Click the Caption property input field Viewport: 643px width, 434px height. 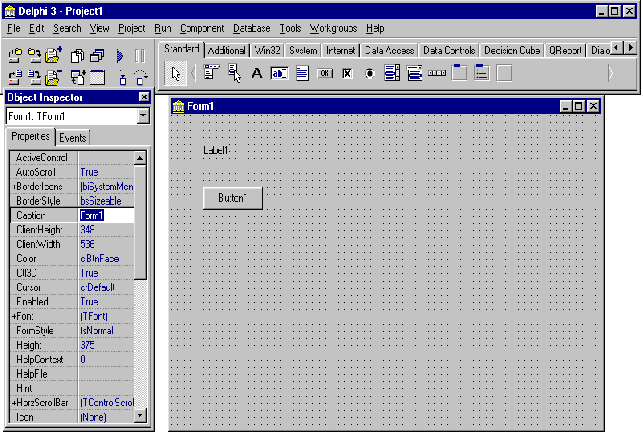(105, 215)
